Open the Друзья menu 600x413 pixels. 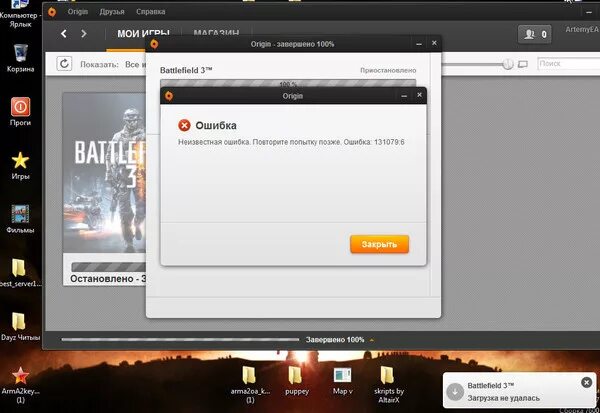point(112,12)
